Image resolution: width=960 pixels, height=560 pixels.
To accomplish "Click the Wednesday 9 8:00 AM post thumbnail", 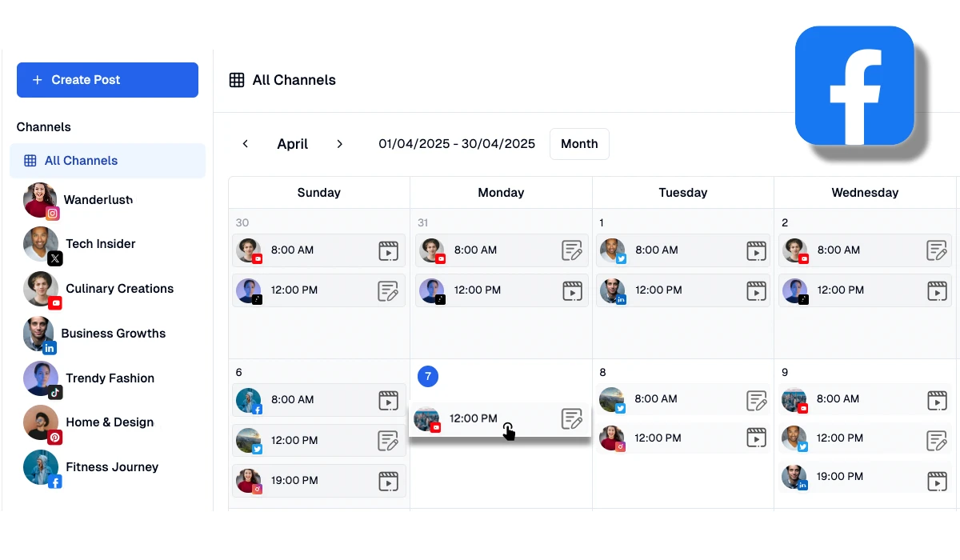I will point(794,400).
